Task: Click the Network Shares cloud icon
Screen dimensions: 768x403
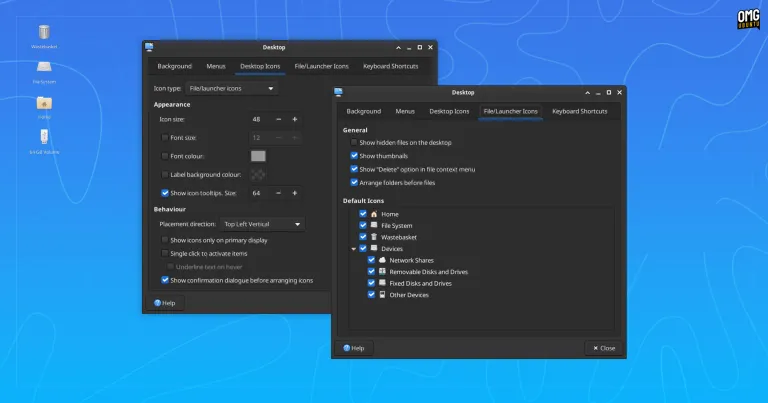Action: (x=382, y=260)
